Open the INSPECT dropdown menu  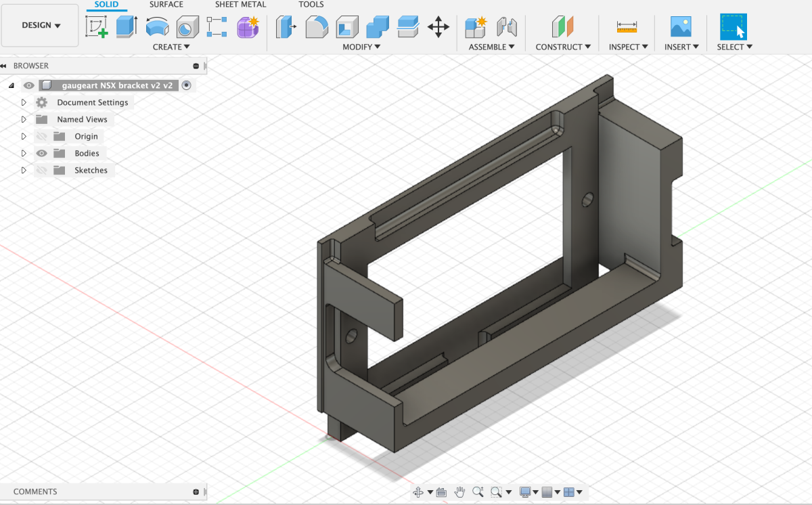629,47
